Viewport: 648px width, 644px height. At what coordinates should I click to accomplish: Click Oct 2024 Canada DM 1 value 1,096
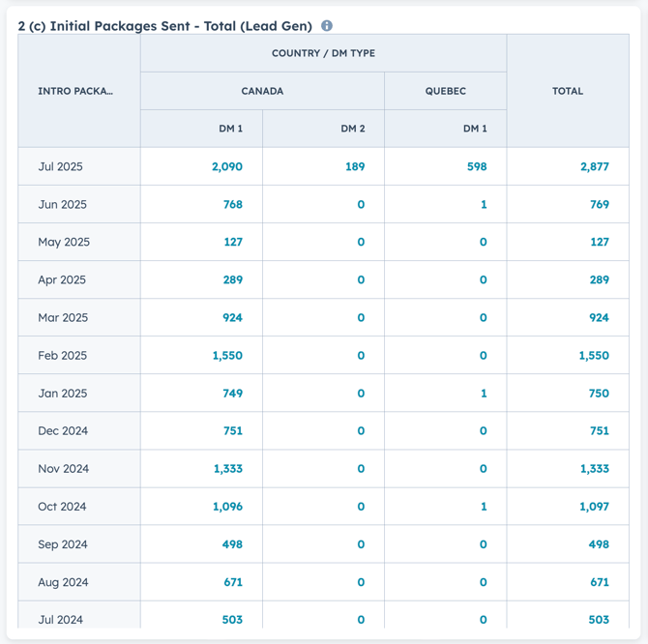(227, 507)
